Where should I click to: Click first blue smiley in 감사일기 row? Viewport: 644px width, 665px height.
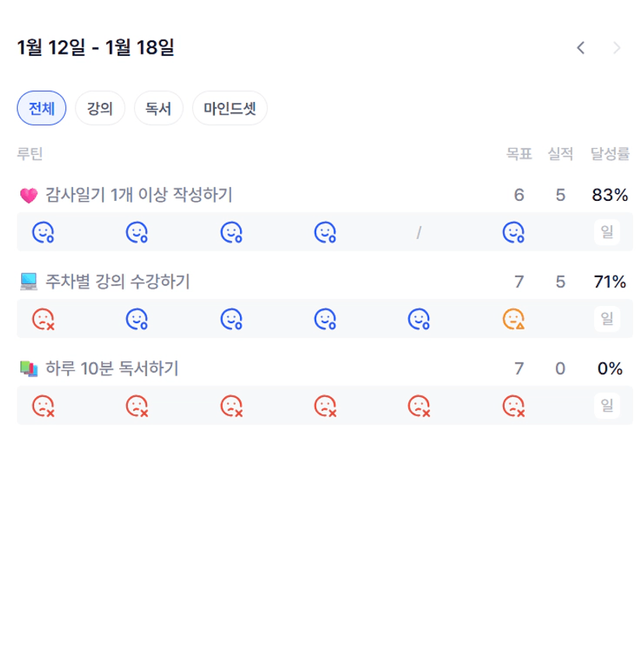tap(42, 232)
